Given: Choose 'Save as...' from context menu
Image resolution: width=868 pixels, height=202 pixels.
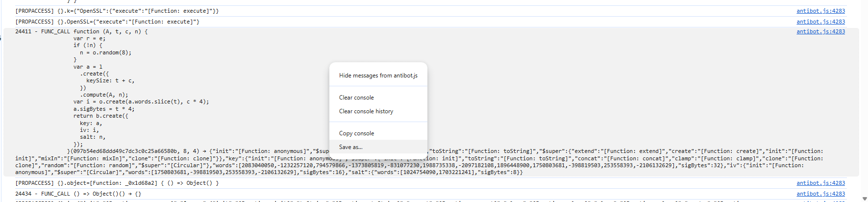Looking at the screenshot, I should [378, 147].
